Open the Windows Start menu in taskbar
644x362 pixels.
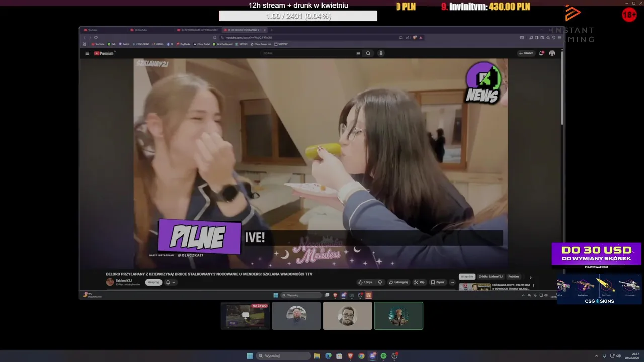pyautogui.click(x=250, y=356)
